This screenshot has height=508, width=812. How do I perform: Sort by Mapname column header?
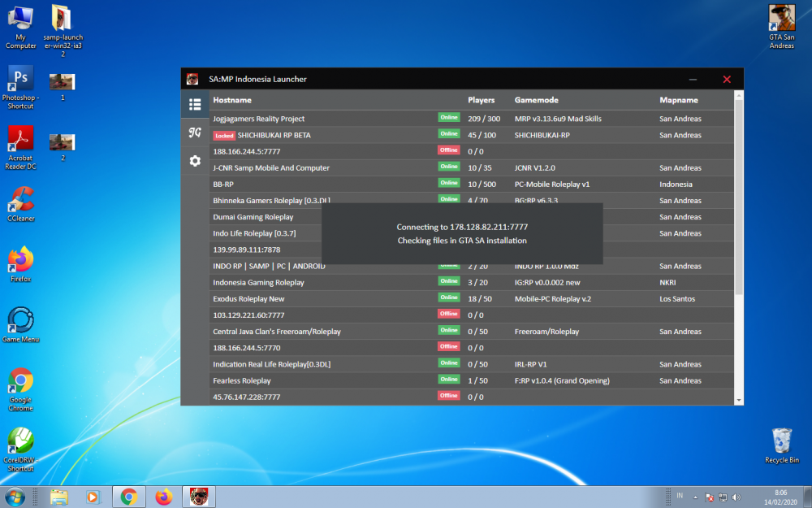(678, 100)
